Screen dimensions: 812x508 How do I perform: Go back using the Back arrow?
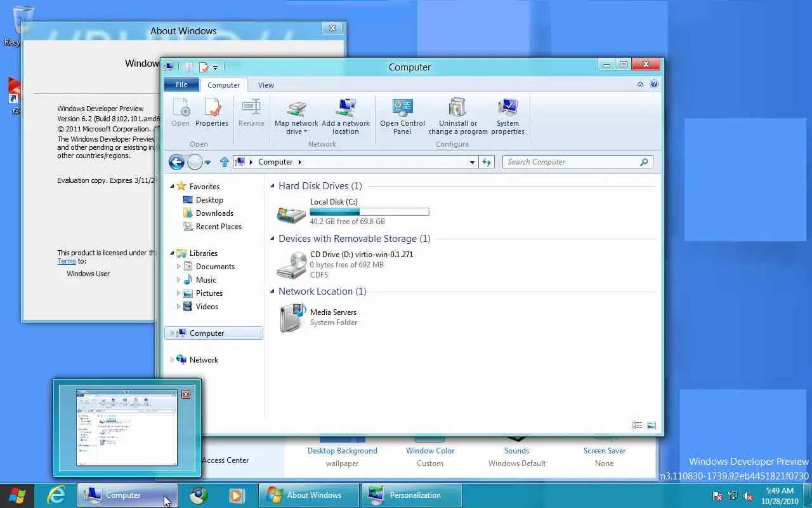tap(176, 162)
